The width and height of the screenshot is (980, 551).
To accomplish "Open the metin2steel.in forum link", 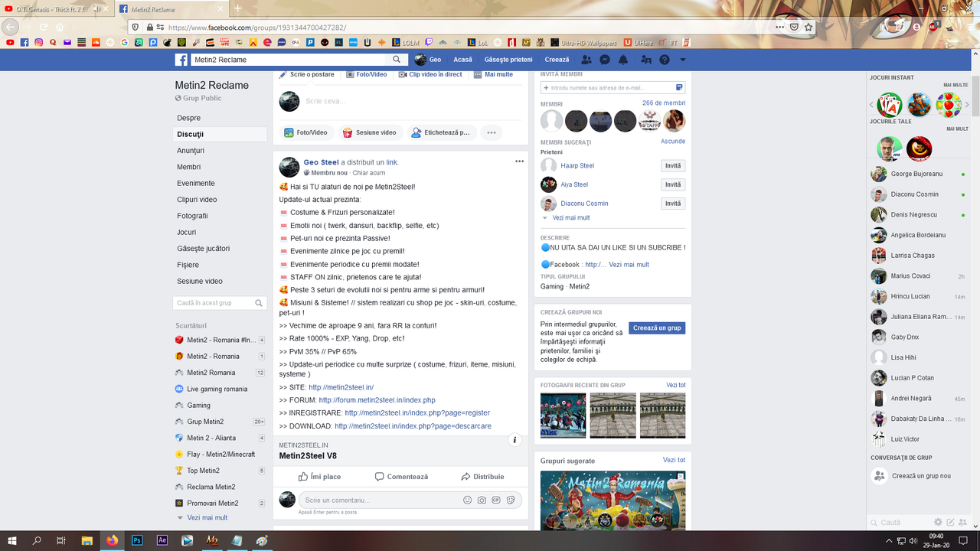I will click(377, 400).
